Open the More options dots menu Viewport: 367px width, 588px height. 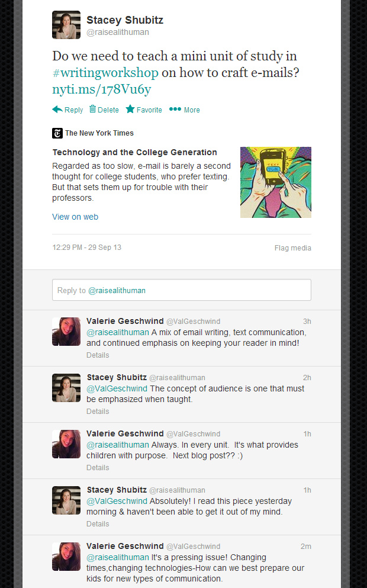point(175,109)
